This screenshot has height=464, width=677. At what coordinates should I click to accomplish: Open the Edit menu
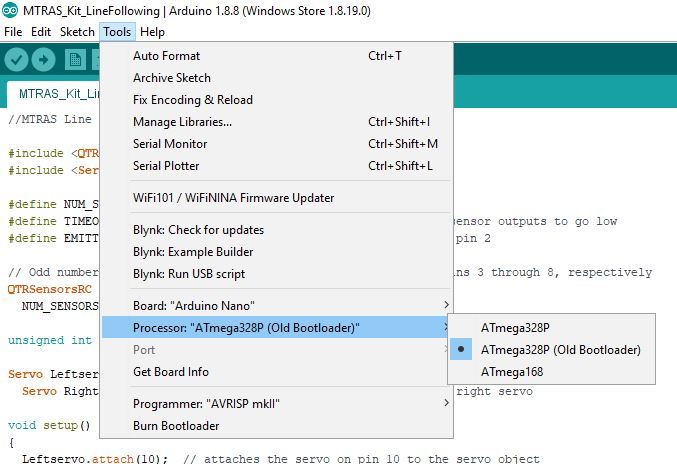point(41,32)
